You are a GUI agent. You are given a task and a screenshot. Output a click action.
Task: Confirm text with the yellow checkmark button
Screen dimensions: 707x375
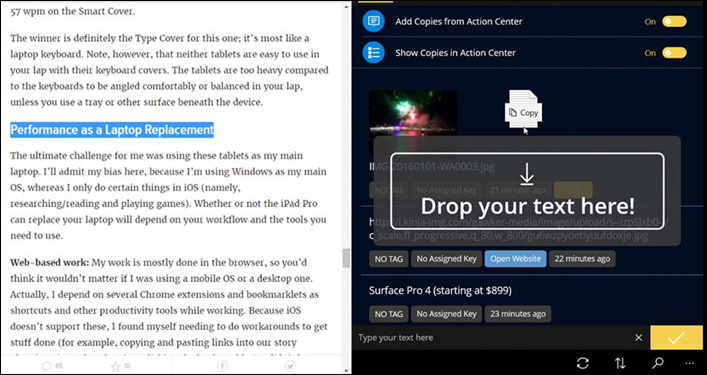pyautogui.click(x=676, y=338)
